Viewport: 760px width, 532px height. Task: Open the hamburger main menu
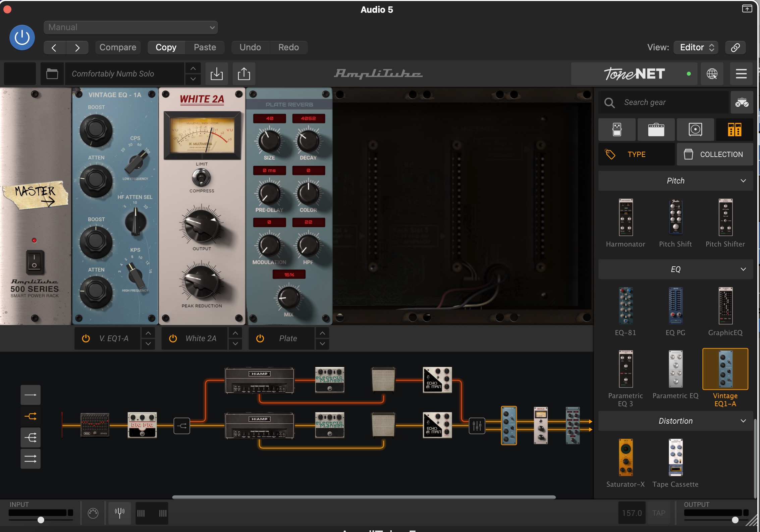pos(741,73)
